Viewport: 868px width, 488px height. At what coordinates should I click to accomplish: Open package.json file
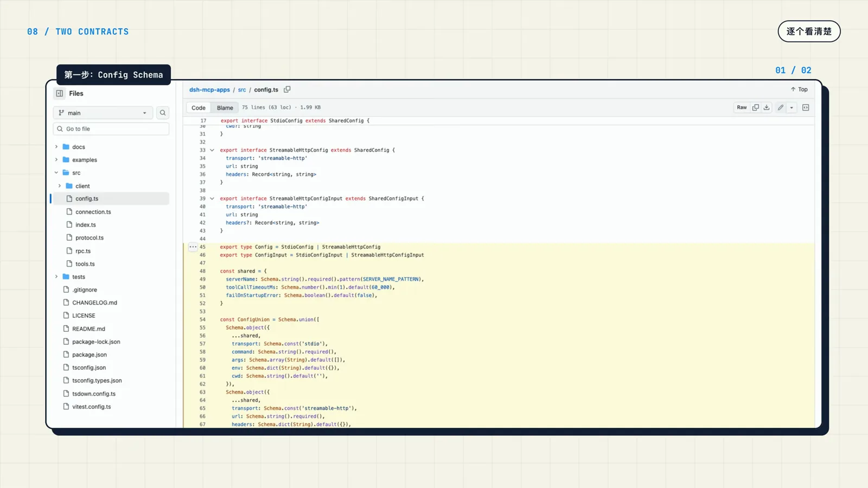click(90, 355)
